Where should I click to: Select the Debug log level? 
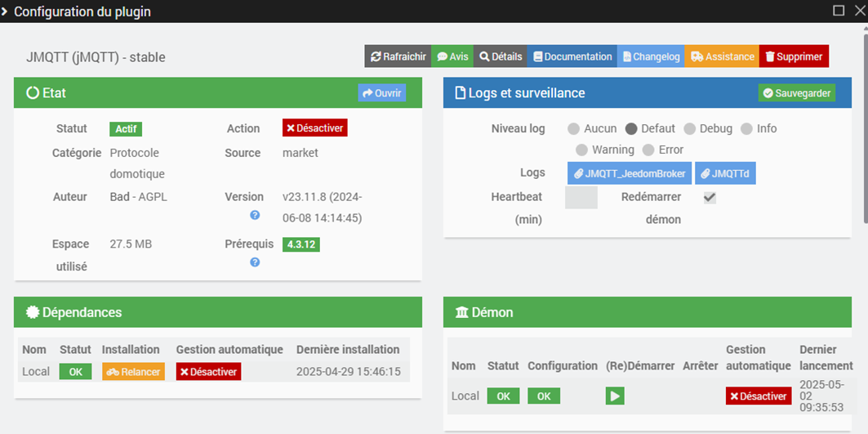tap(689, 128)
